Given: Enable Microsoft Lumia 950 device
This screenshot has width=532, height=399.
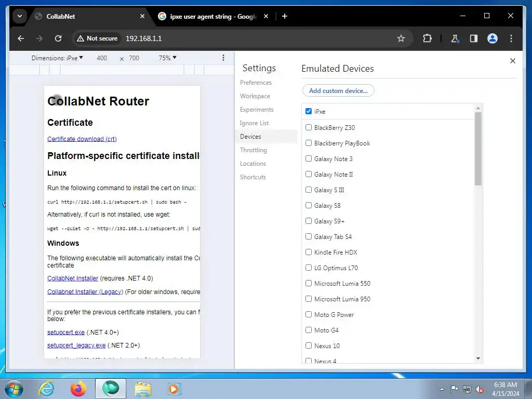Looking at the screenshot, I should pyautogui.click(x=309, y=299).
